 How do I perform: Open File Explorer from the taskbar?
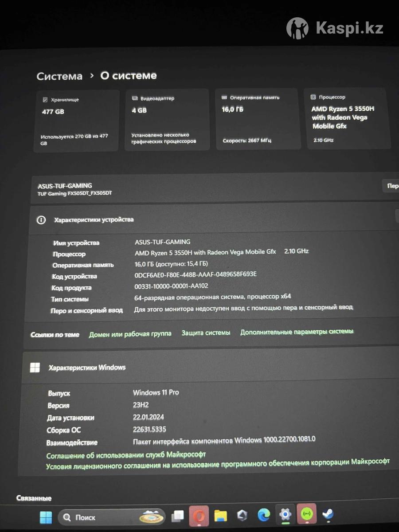click(x=220, y=516)
